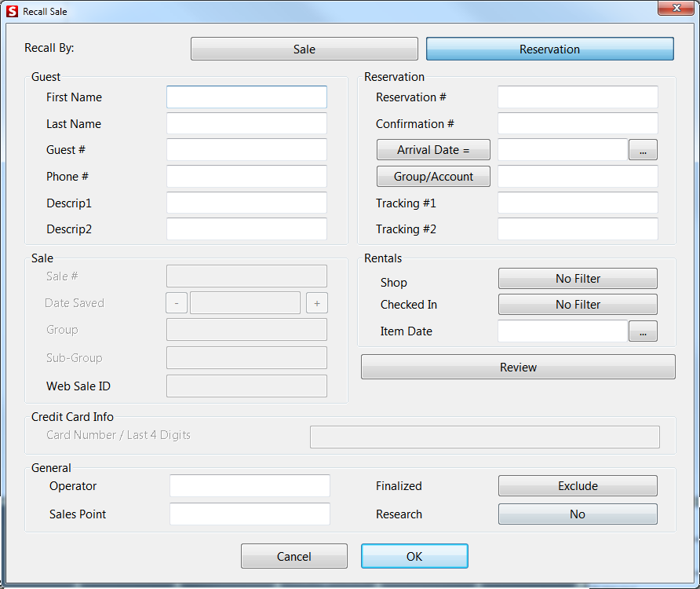Confirm with the OK button
The image size is (700, 589).
[x=414, y=556]
